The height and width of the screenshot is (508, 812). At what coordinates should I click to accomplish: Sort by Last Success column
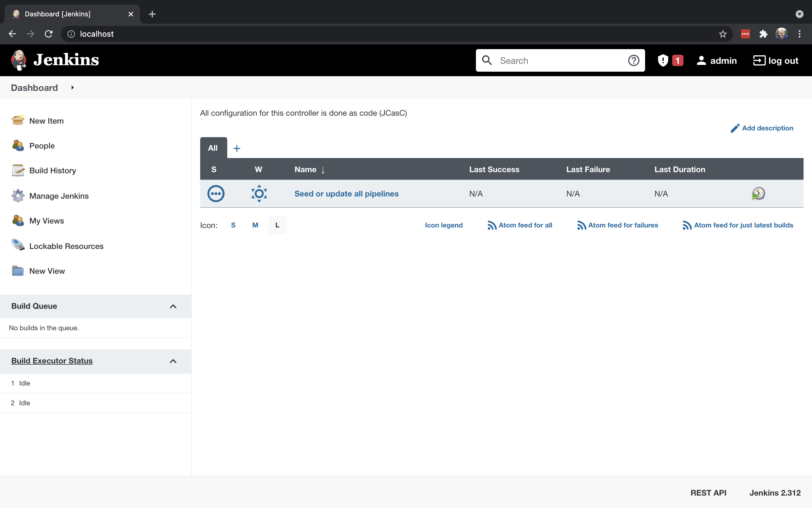494,169
